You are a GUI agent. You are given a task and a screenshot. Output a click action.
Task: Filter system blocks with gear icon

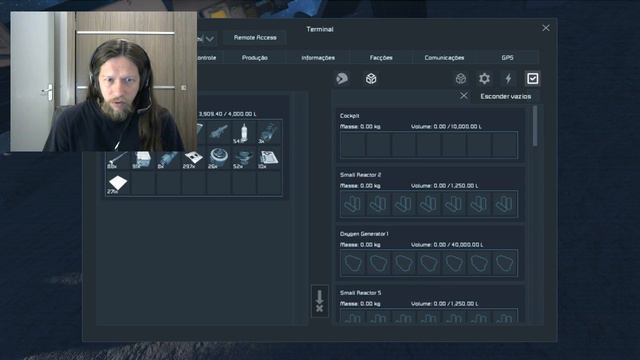[x=484, y=78]
